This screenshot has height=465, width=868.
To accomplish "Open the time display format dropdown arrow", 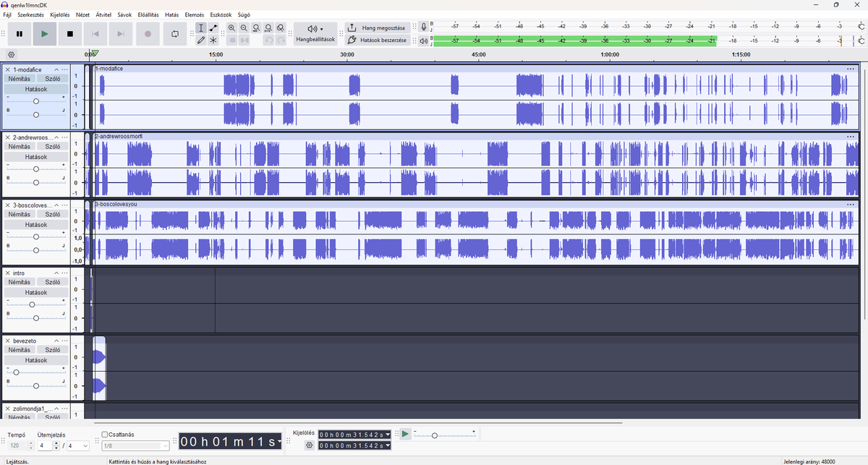I will 279,441.
